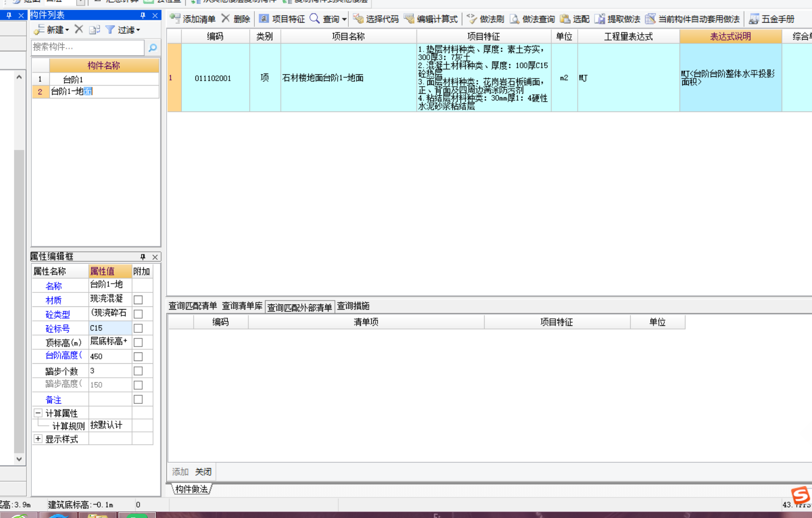Click the C15 砼标号 value cell
This screenshot has height=518, width=812.
(110, 328)
